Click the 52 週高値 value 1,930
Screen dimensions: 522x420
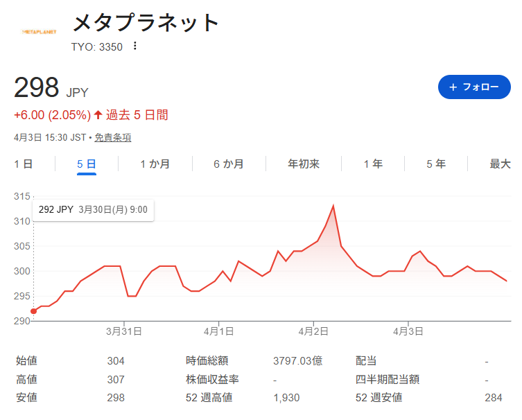(x=286, y=397)
